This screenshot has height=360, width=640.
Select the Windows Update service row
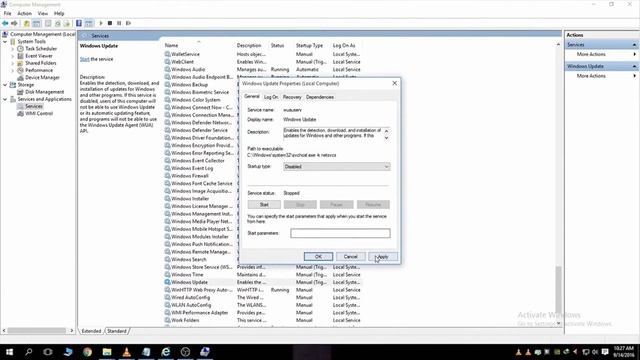[x=262, y=282]
